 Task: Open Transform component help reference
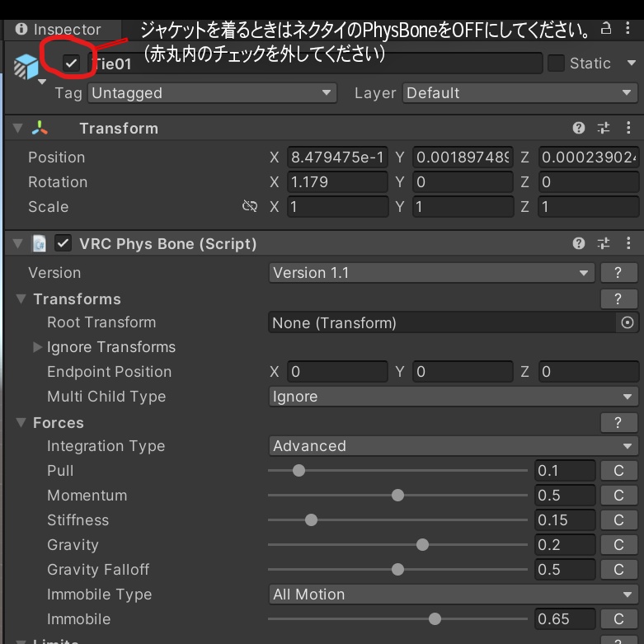[579, 128]
